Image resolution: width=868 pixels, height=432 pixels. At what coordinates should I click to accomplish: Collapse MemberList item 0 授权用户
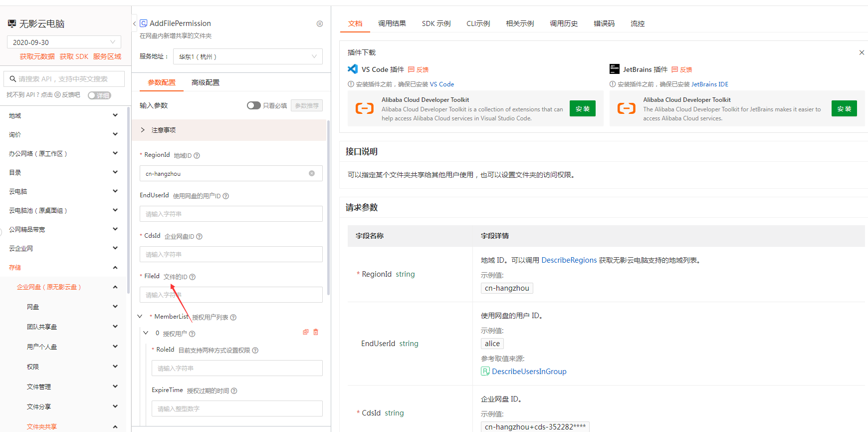(146, 333)
